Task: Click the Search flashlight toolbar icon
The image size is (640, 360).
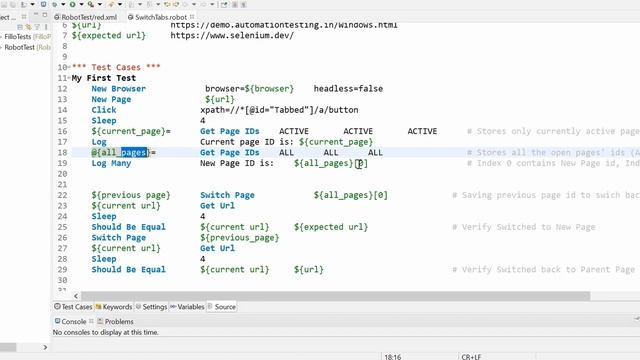Action: 111,4
